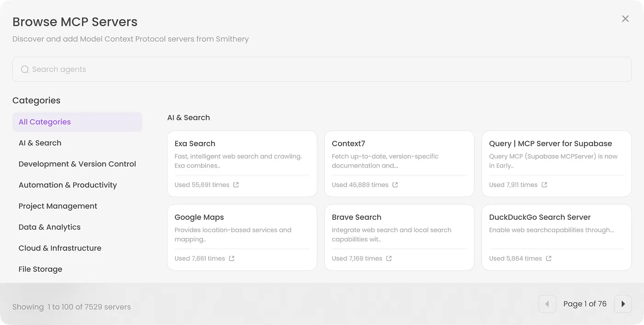Click "Used 46,889 times" text

[x=360, y=185]
